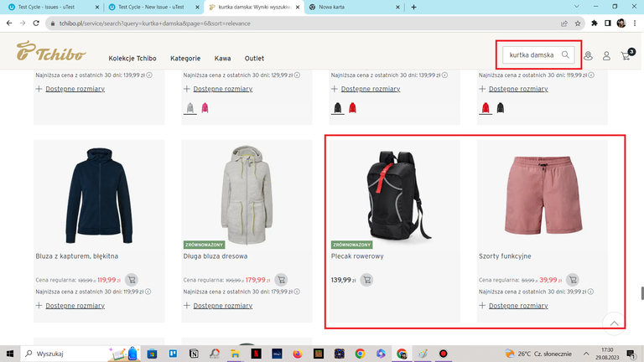Screen dimensions: 644x362
Task: Click the Plecak rowerowy backpack image
Action: (x=394, y=194)
